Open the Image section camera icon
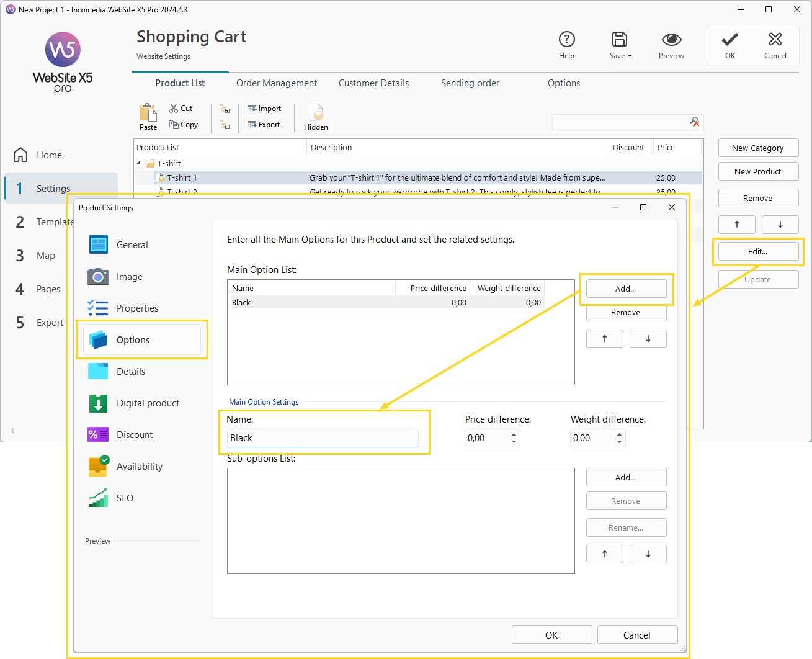 click(x=98, y=277)
